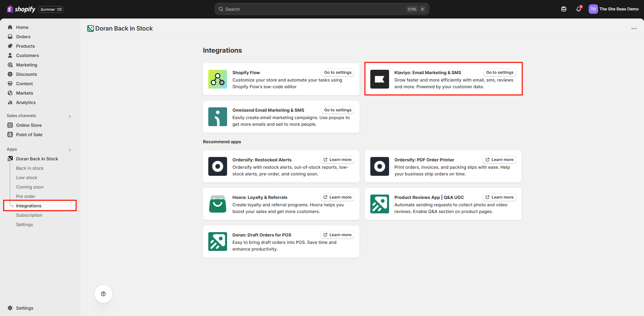The image size is (644, 316).
Task: Click the Customers sidebar label
Action: point(28,55)
